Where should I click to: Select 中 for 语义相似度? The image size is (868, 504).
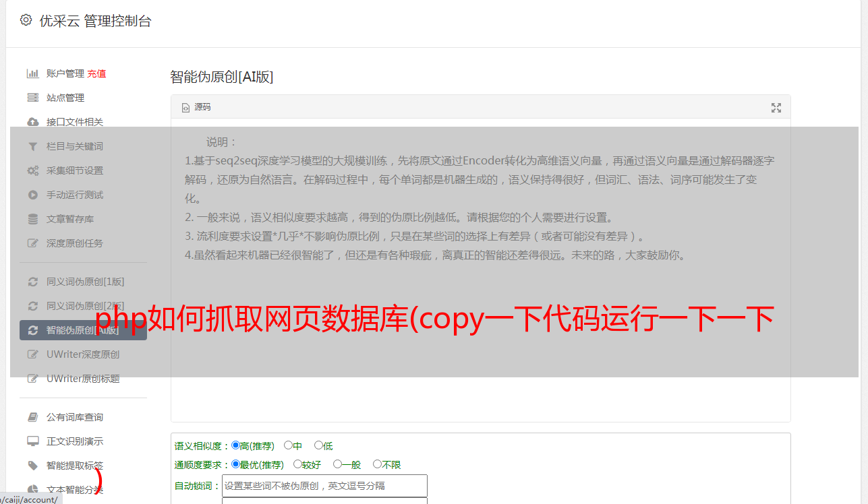point(288,445)
